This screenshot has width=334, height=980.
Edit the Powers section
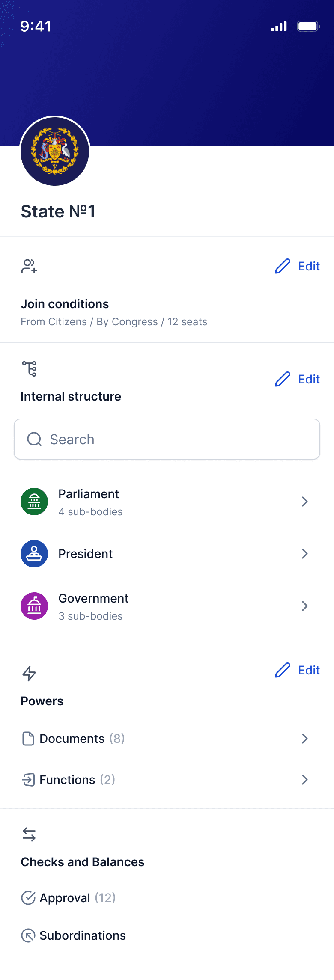point(297,670)
